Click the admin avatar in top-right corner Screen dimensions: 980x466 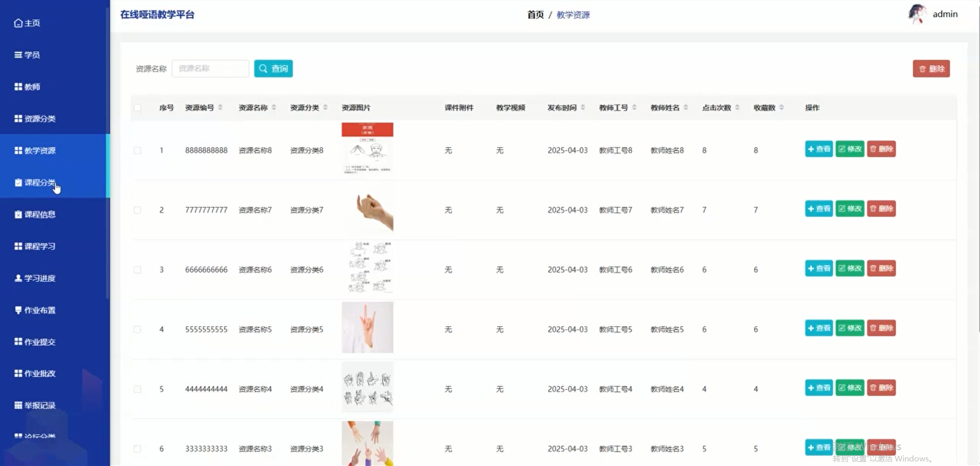click(917, 14)
